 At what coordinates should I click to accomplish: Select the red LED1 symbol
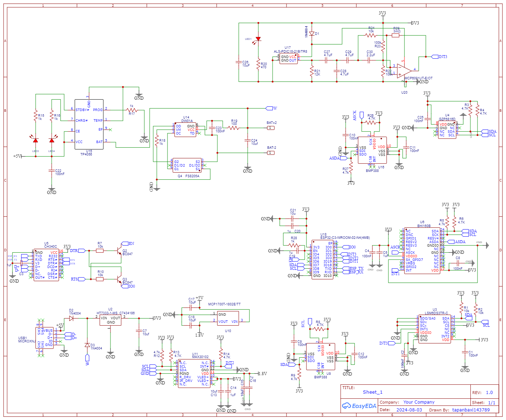pos(258,39)
